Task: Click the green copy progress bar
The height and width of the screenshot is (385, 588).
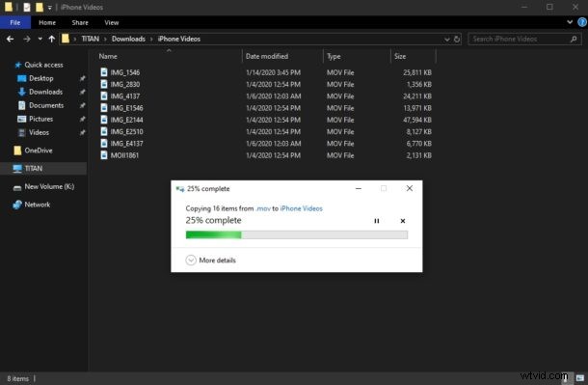Action: (x=297, y=234)
